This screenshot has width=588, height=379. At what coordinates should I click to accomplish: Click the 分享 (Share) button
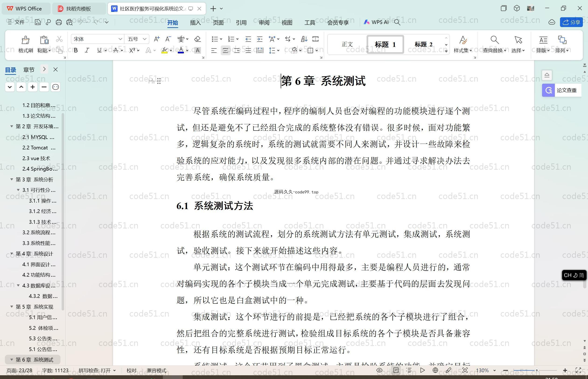coord(571,22)
